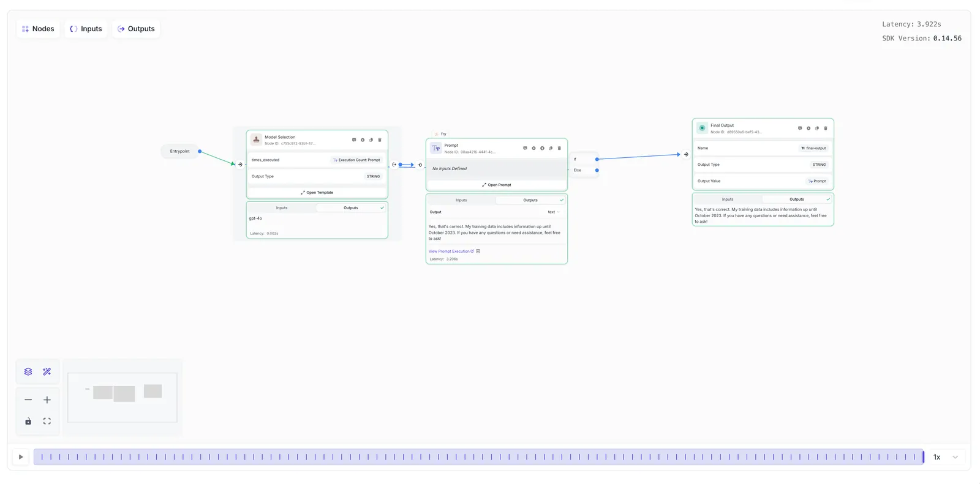Viewport: 980px width, 484px height.
Task: Duplicate the Model Selection node
Action: pos(371,140)
